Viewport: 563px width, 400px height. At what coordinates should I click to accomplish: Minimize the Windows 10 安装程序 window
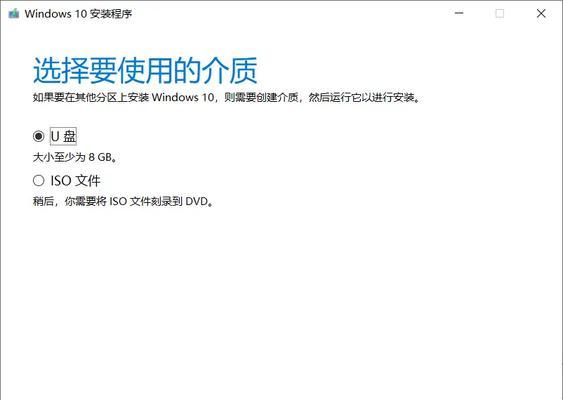pyautogui.click(x=459, y=13)
